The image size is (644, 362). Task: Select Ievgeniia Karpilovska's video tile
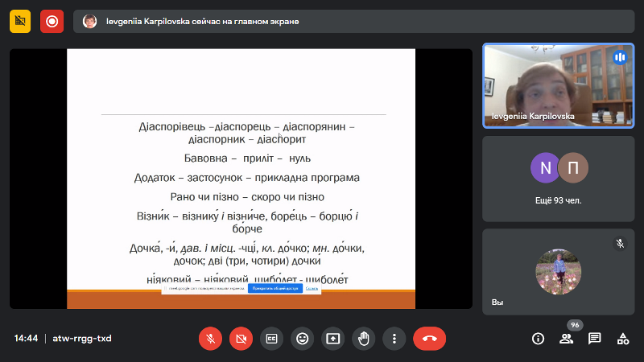(x=558, y=85)
